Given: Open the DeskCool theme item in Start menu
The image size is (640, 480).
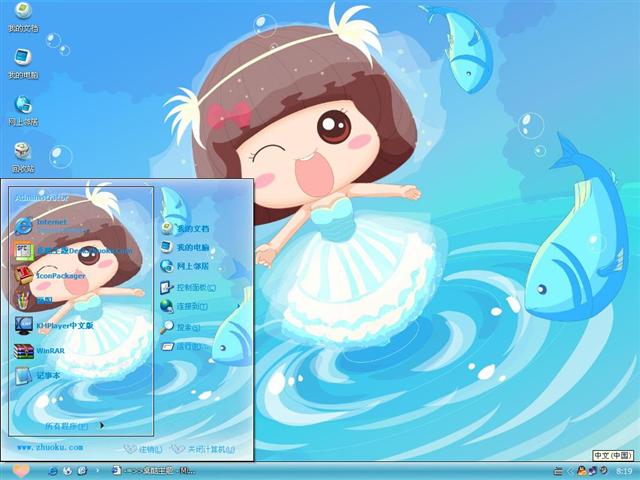Looking at the screenshot, I should click(73, 251).
